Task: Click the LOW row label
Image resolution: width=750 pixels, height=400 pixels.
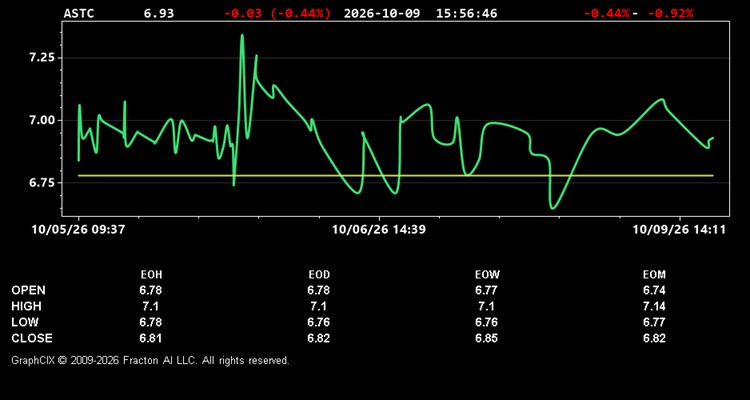Action: tap(24, 322)
